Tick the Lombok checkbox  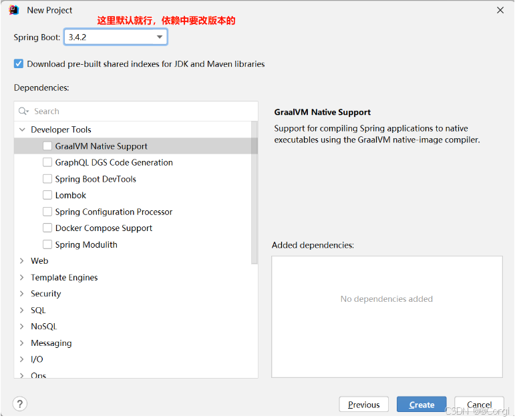click(x=47, y=195)
